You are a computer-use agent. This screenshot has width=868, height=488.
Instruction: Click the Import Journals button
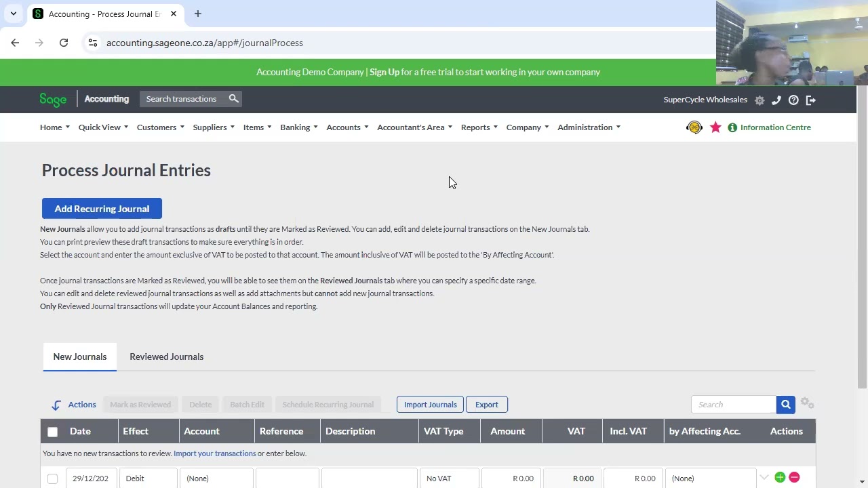430,405
